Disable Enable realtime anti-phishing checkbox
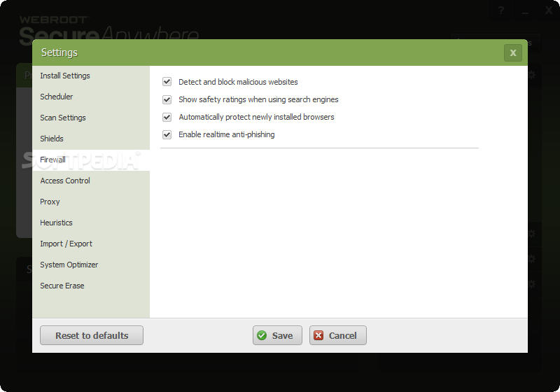 [167, 134]
